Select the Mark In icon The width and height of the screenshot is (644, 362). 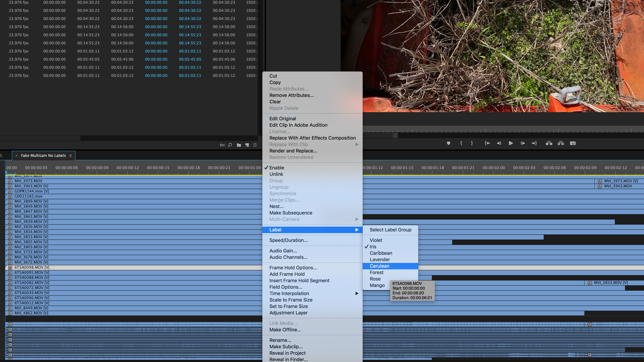pos(461,143)
